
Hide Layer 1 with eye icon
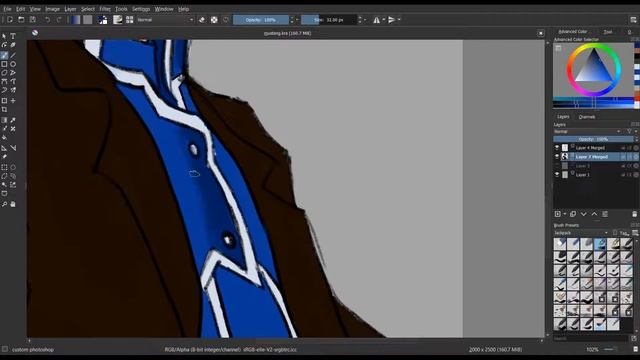tap(557, 175)
